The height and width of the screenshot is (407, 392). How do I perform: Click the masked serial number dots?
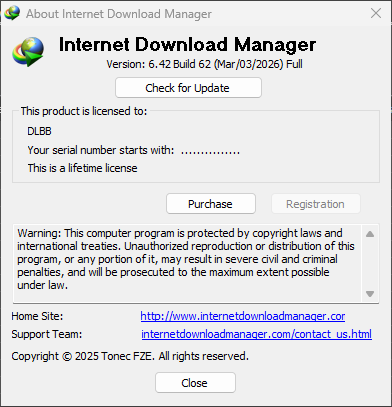coord(210,152)
